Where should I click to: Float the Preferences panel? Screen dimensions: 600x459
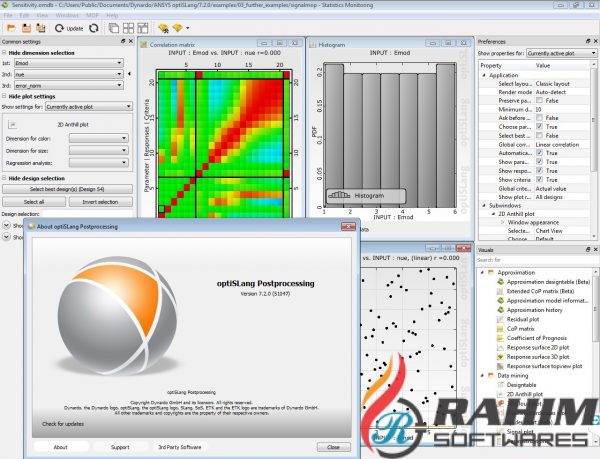588,41
